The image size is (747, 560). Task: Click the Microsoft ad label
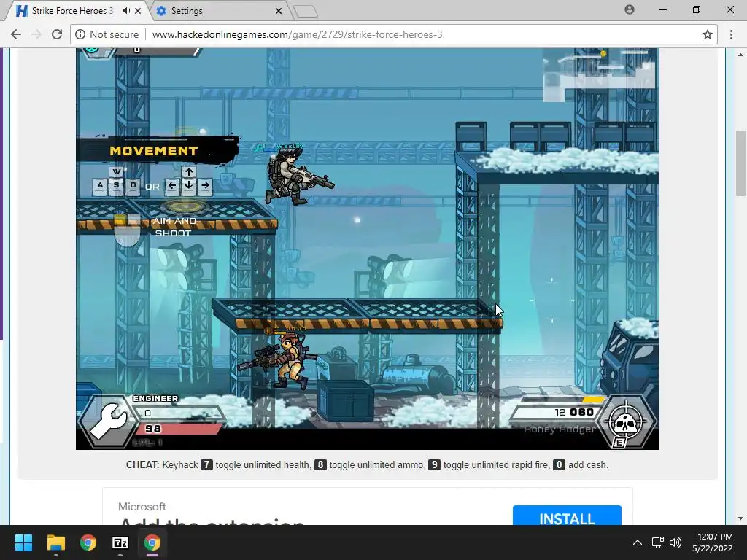click(142, 507)
